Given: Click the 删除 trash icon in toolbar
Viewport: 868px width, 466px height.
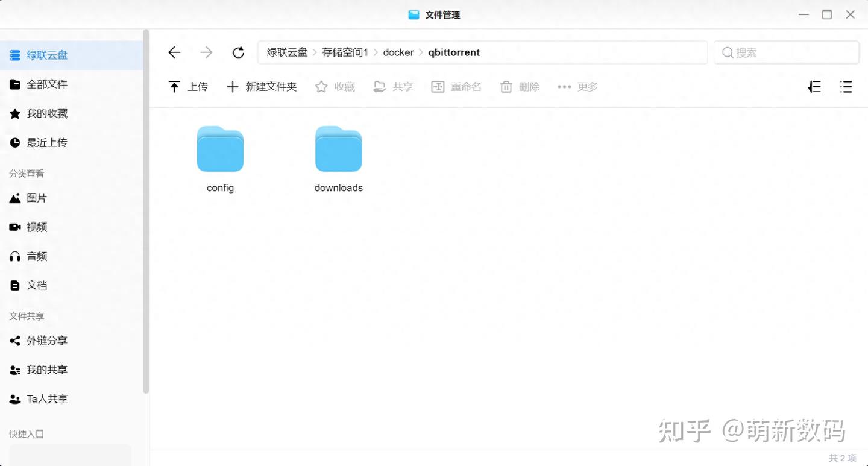Looking at the screenshot, I should click(x=519, y=86).
